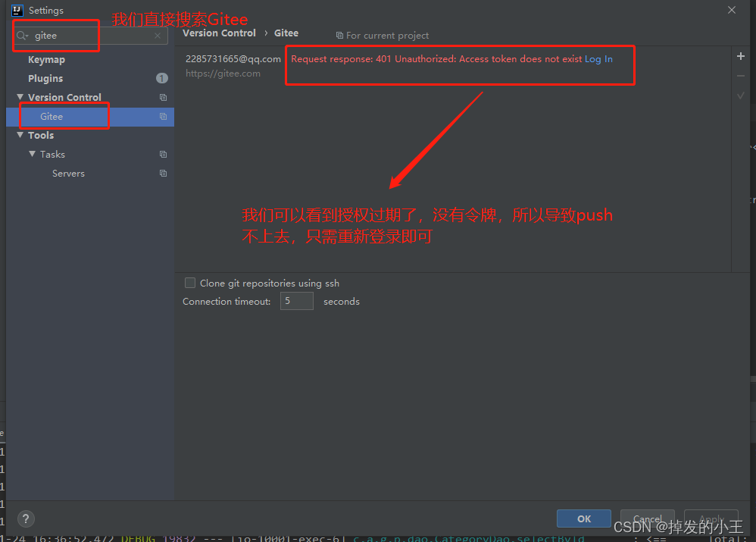
Task: Click the Apply button
Action: [x=711, y=519]
